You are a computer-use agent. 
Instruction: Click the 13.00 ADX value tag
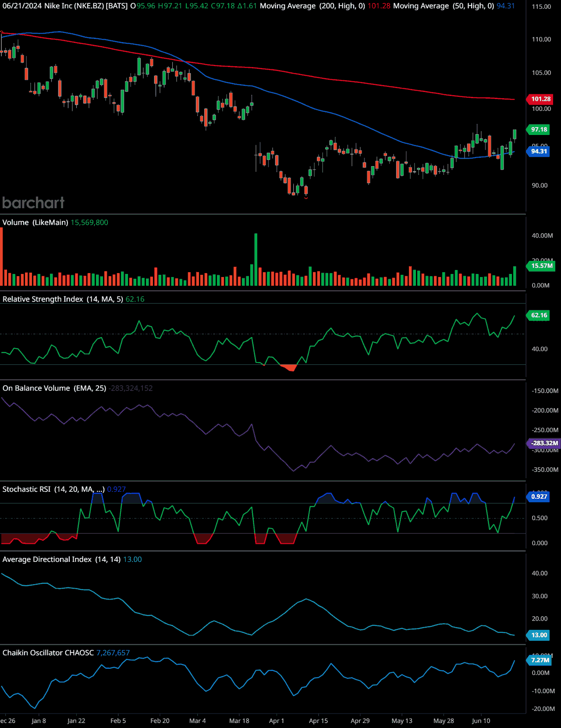point(538,635)
